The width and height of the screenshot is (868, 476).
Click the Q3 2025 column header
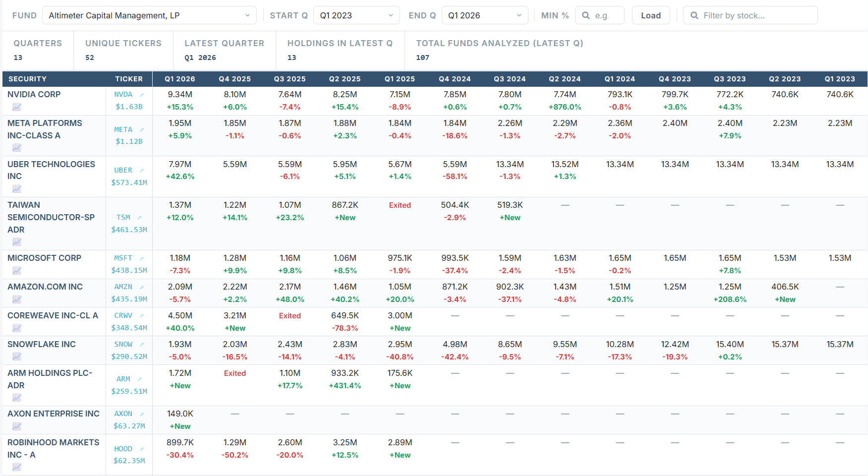click(290, 79)
